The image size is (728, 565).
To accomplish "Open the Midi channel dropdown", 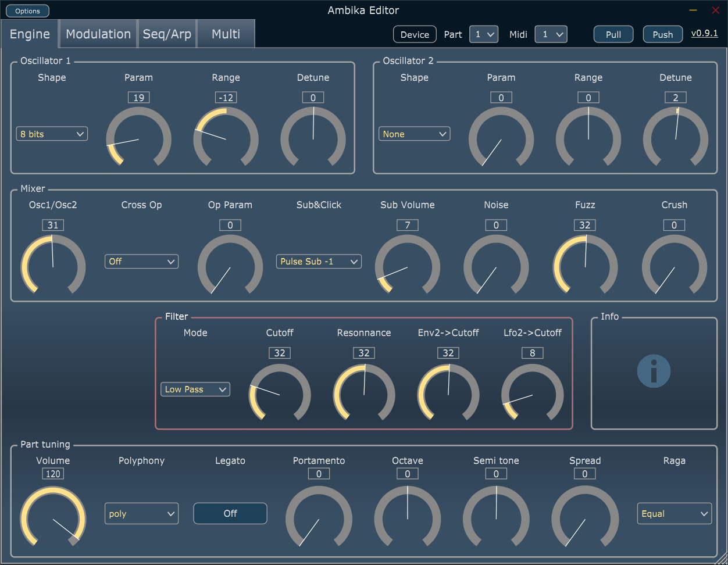I will pyautogui.click(x=551, y=34).
